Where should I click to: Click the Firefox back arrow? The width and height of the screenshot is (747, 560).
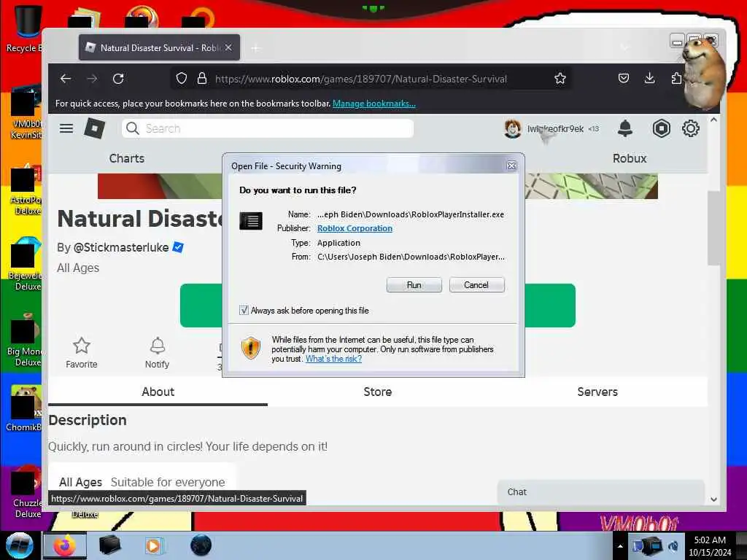66,79
